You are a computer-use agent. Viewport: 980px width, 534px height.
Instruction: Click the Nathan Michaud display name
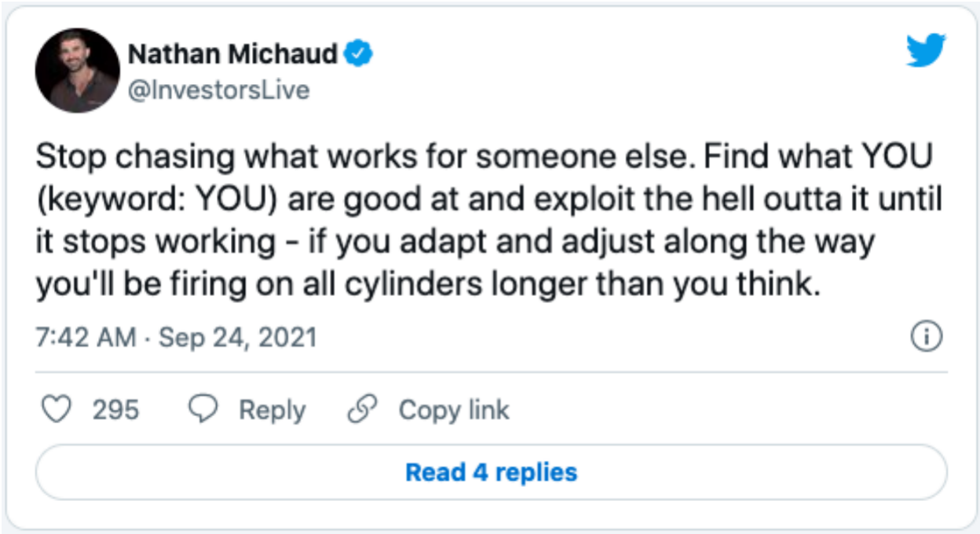pyautogui.click(x=232, y=54)
